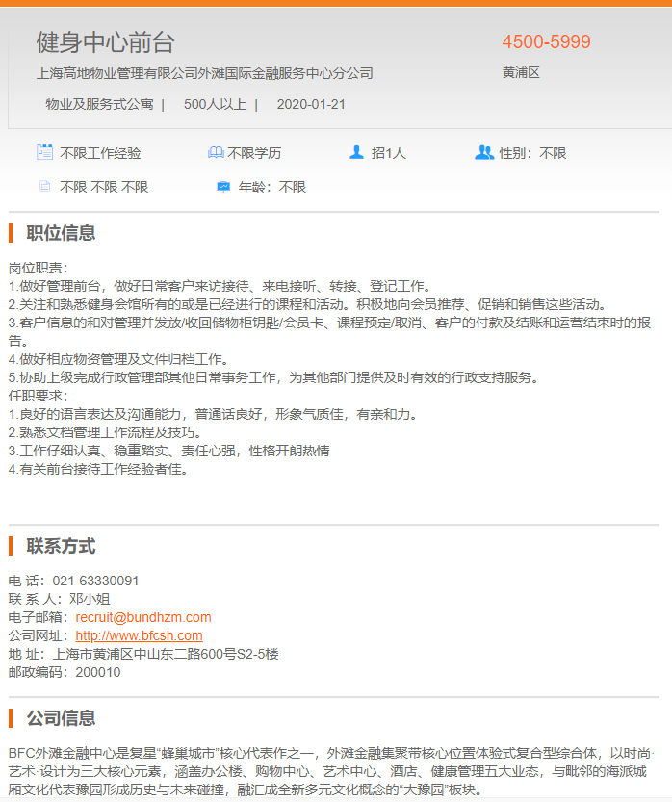Click the 职位信息 section heading
Viewport: 672px width, 802px height.
click(61, 233)
